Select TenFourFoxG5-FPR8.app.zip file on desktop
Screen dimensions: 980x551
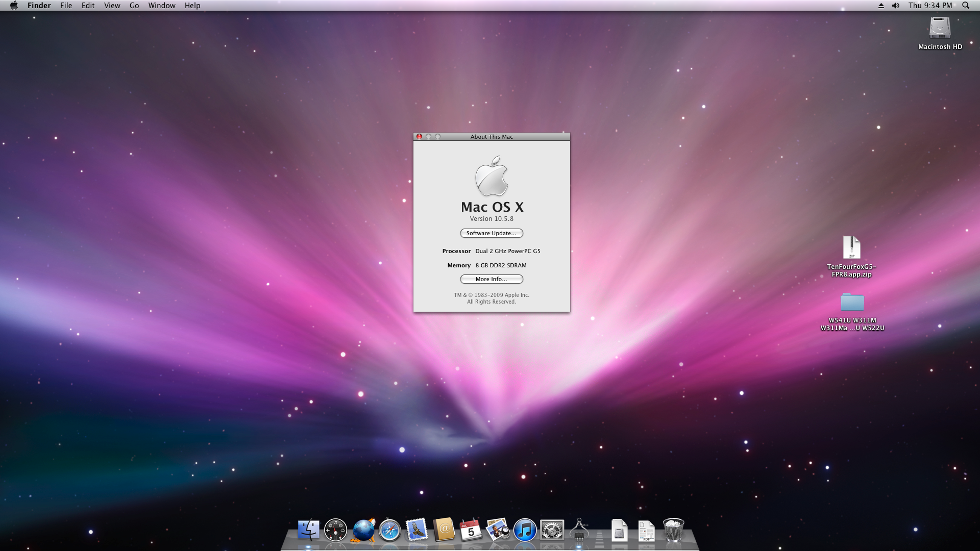pos(851,248)
